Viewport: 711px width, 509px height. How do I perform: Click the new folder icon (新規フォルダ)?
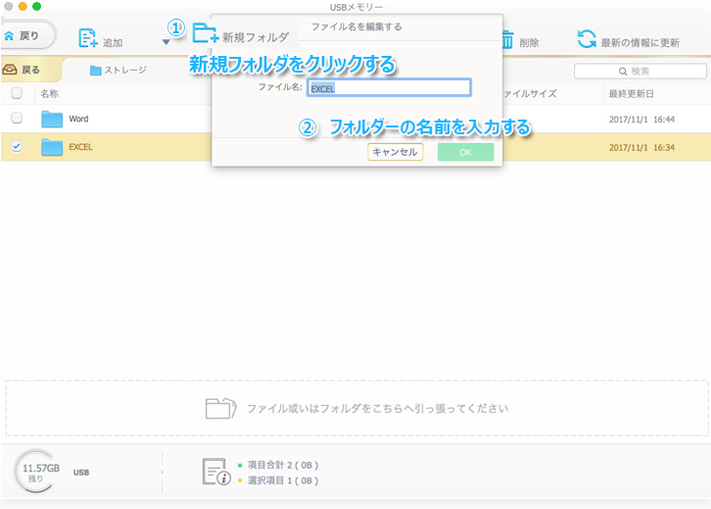[205, 33]
